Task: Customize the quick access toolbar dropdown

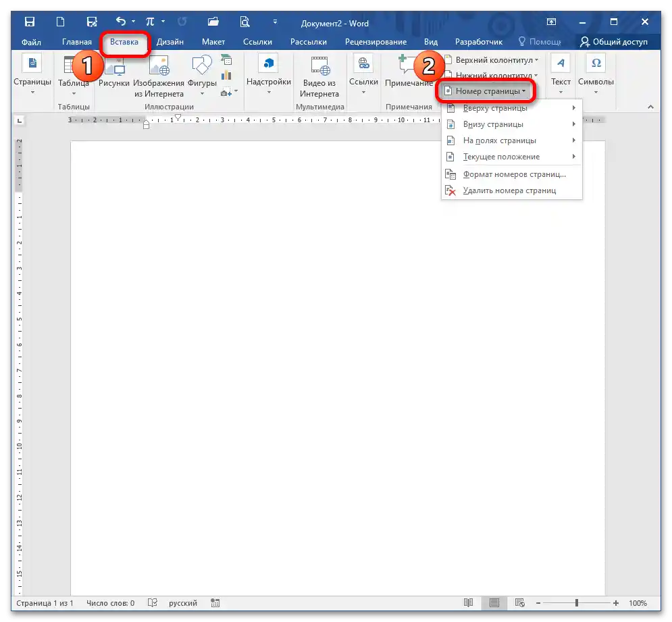Action: click(275, 22)
